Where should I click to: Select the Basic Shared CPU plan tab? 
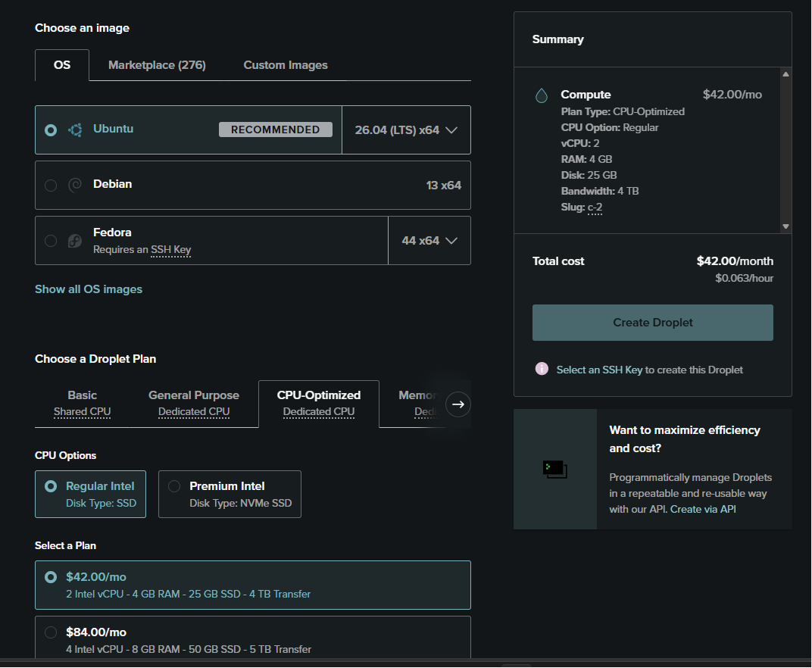tap(83, 404)
